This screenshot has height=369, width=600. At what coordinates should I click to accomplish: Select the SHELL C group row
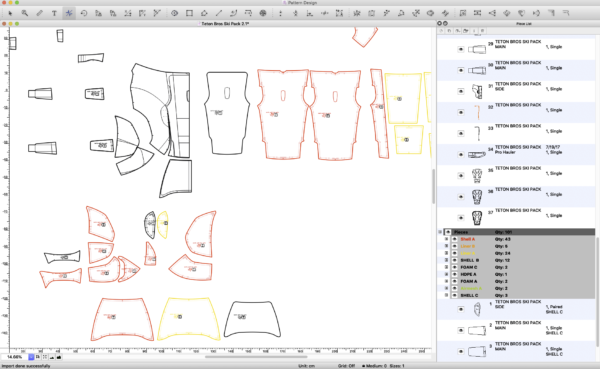(519, 296)
